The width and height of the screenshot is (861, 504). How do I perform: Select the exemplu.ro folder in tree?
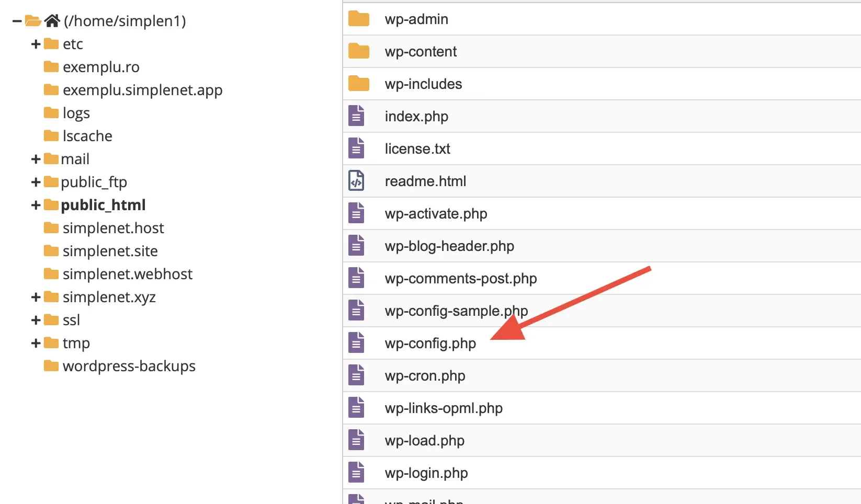click(101, 67)
